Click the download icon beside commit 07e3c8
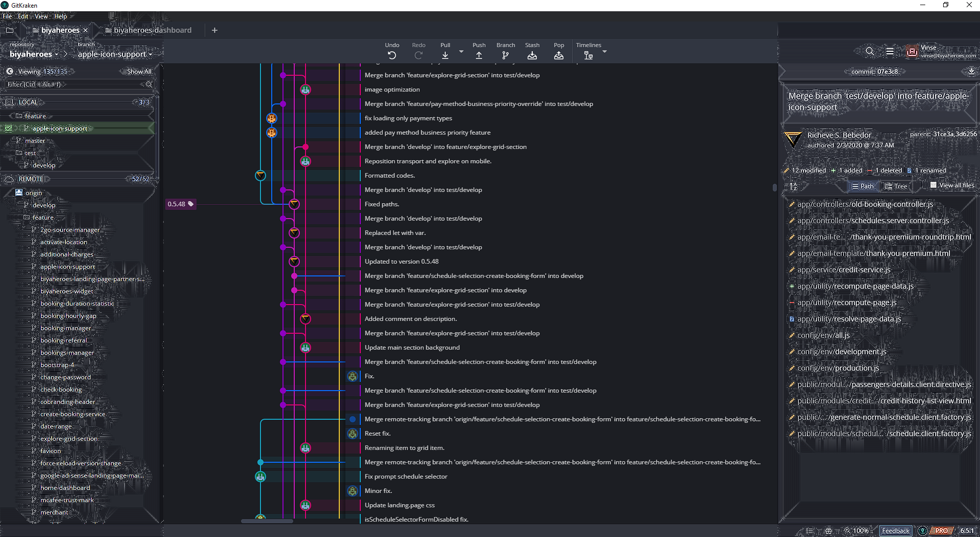980x537 pixels. [x=971, y=71]
